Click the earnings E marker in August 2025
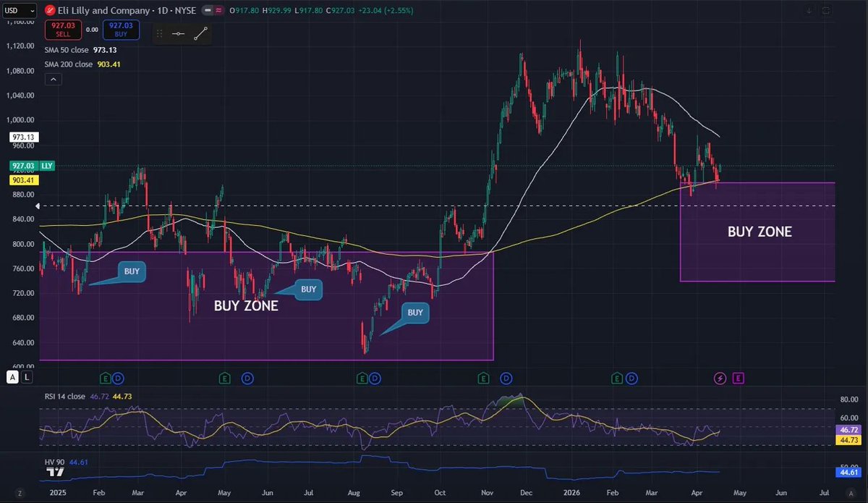Screen dimensions: 868x503 (x=362, y=378)
